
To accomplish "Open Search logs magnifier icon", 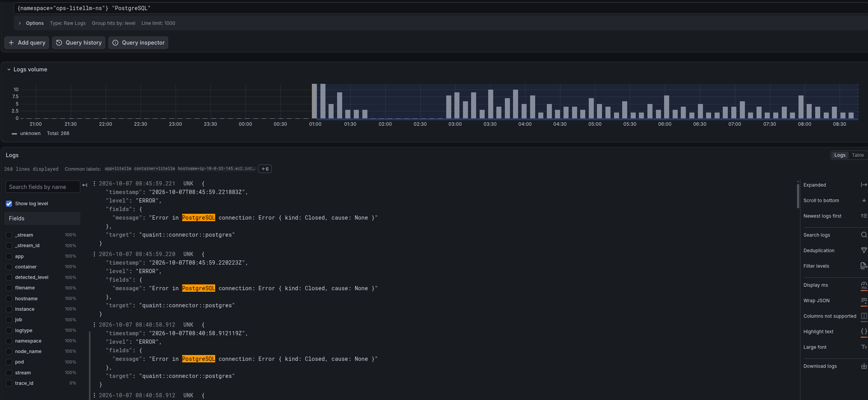I will pos(864,235).
